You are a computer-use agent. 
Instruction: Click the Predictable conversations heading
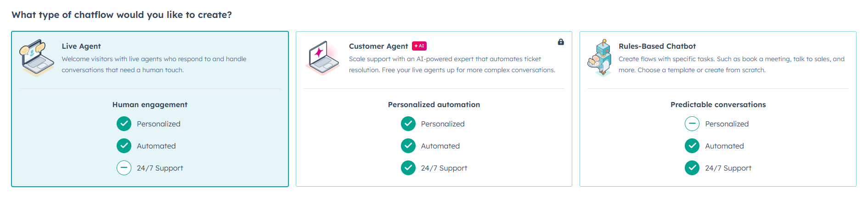pos(718,104)
